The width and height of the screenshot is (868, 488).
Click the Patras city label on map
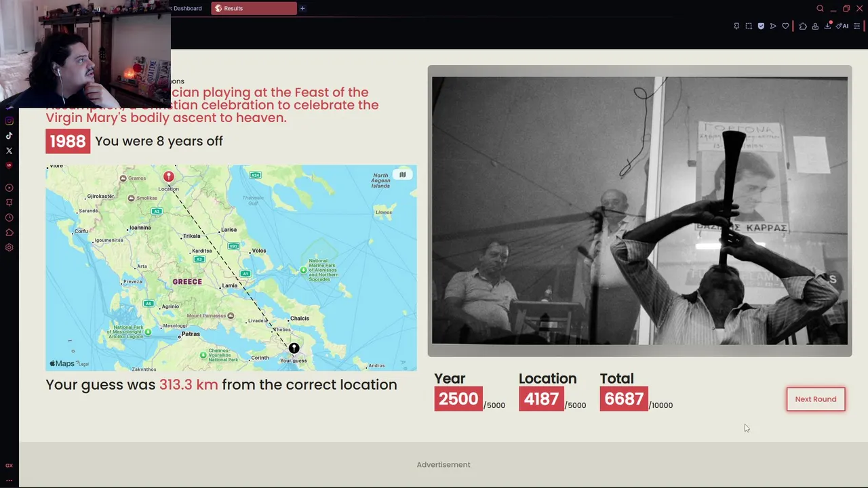(x=191, y=333)
